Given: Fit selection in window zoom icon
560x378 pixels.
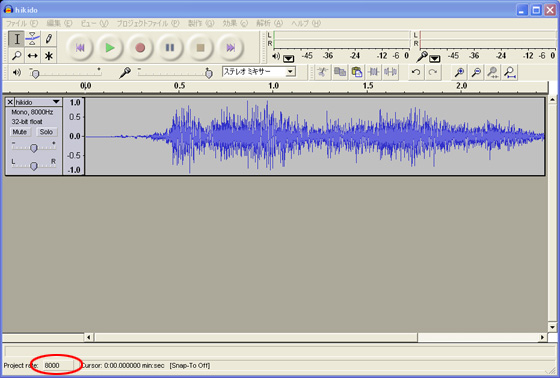Looking at the screenshot, I should tap(493, 72).
